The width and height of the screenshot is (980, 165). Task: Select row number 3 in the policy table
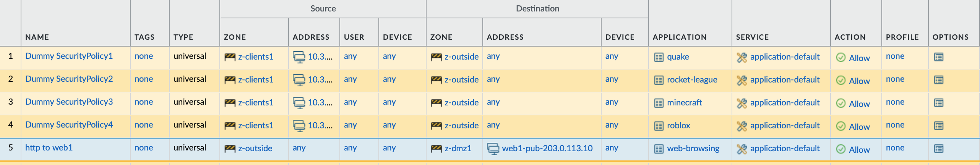[x=10, y=102]
